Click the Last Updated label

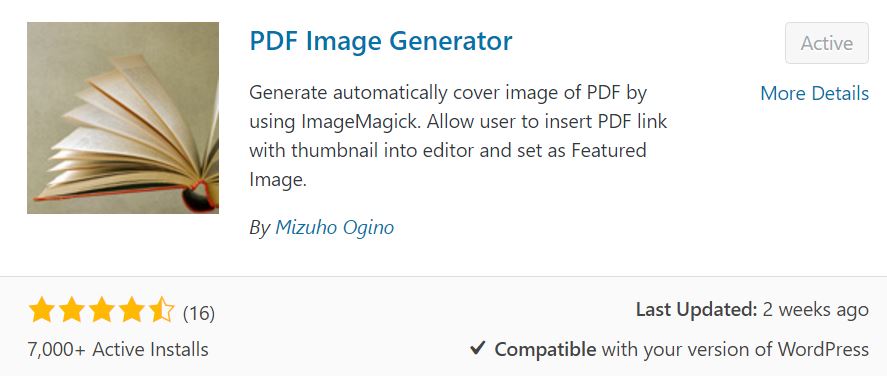696,309
